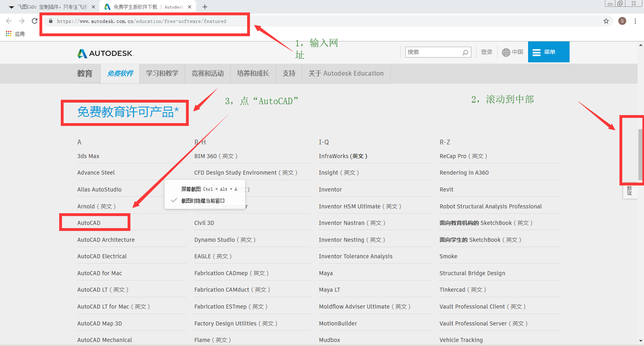The width and height of the screenshot is (644, 346).
Task: Close the 飞图CAD tab
Action: pos(93,7)
